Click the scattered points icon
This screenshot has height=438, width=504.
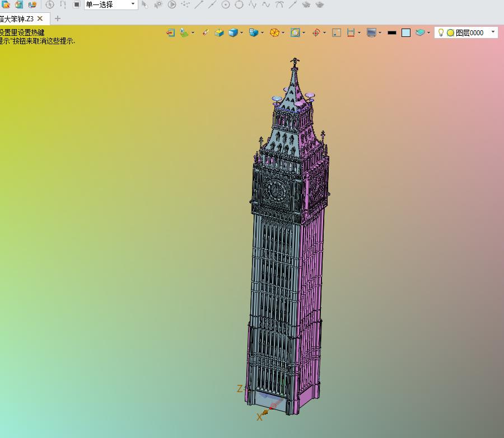[x=185, y=4]
